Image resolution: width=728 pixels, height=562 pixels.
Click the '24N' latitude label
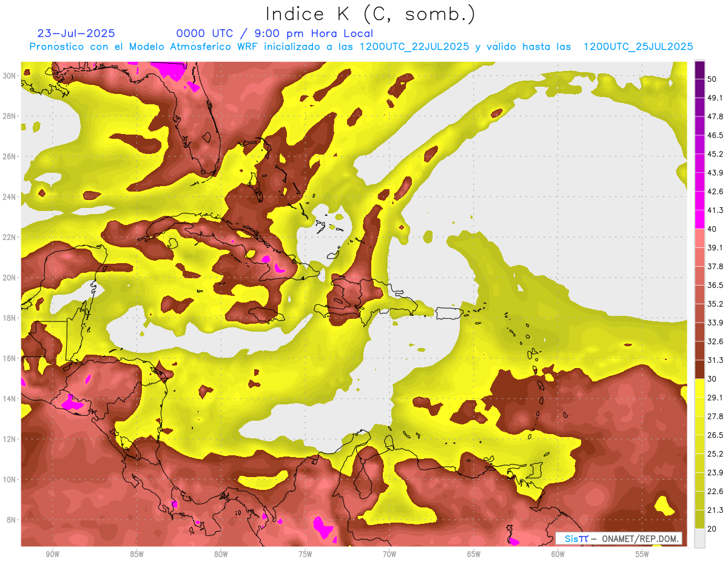click(x=9, y=197)
